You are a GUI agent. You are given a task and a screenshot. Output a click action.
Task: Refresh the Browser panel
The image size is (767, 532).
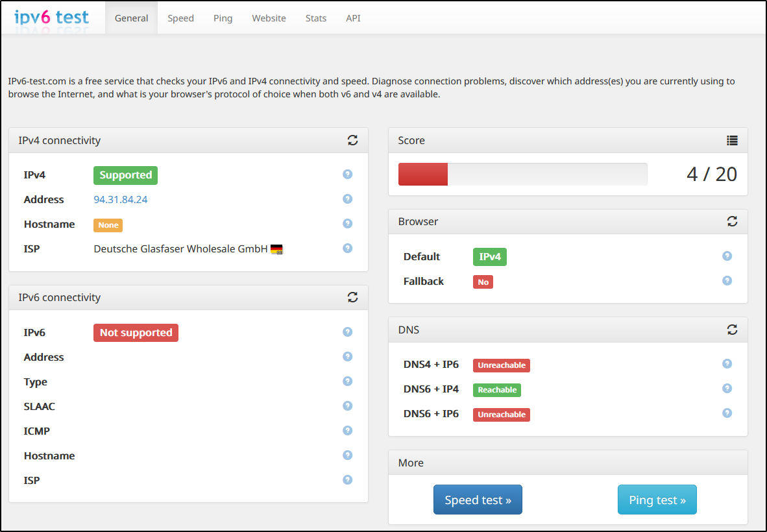(x=732, y=221)
